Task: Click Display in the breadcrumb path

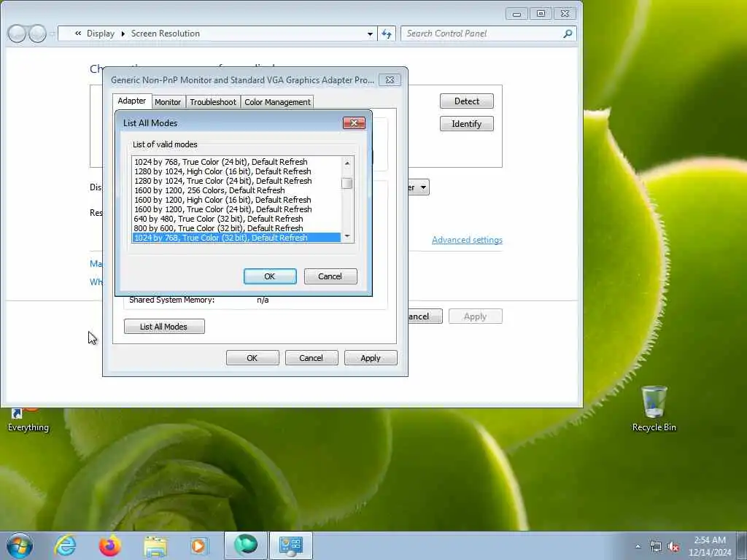Action: [101, 34]
